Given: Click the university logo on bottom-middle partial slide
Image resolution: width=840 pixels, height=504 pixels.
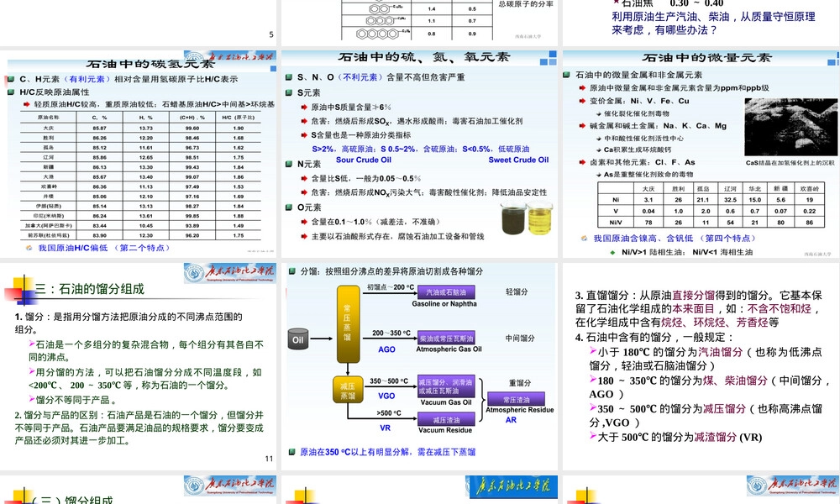Looking at the screenshot, I should [x=512, y=486].
